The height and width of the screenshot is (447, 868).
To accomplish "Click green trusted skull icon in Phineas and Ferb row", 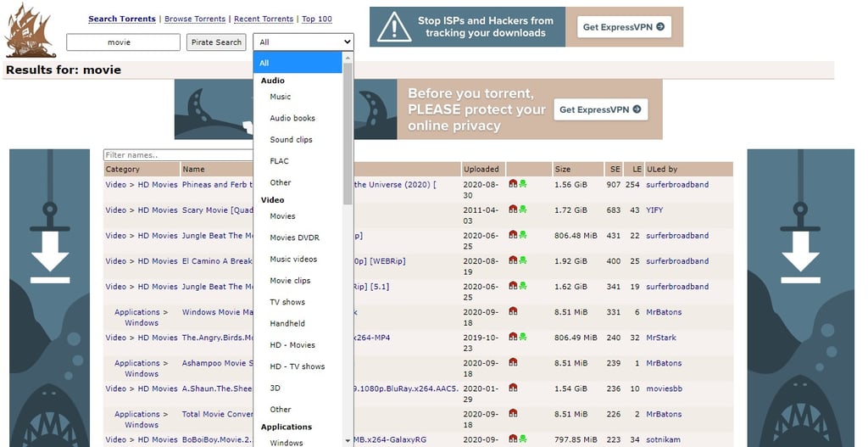I will (523, 184).
